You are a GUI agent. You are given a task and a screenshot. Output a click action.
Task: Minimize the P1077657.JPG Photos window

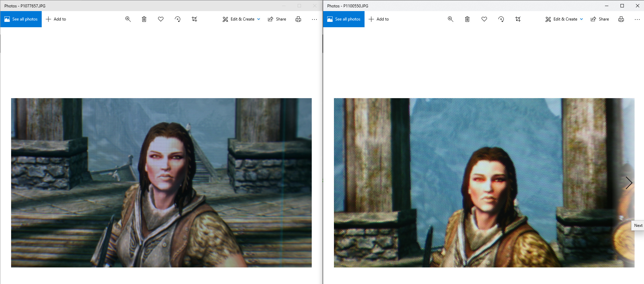(284, 6)
